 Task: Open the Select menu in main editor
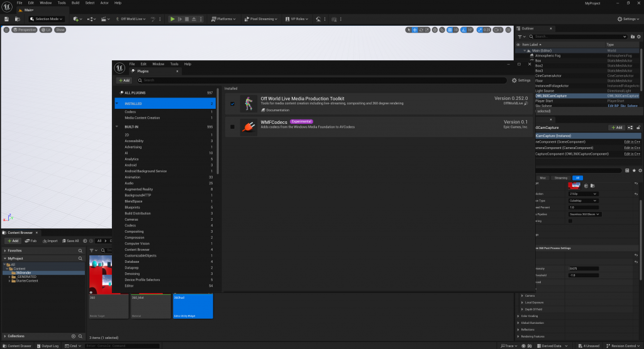coord(89,3)
